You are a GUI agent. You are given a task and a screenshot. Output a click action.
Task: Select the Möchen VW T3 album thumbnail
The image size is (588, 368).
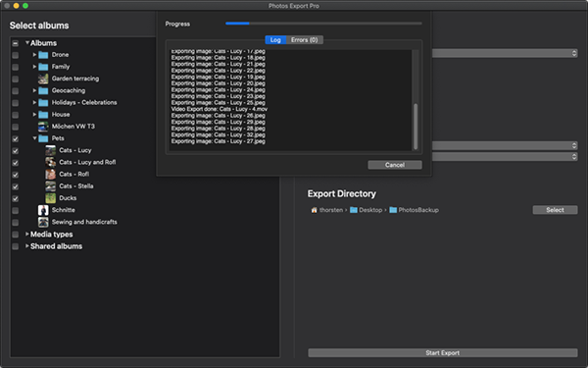43,127
